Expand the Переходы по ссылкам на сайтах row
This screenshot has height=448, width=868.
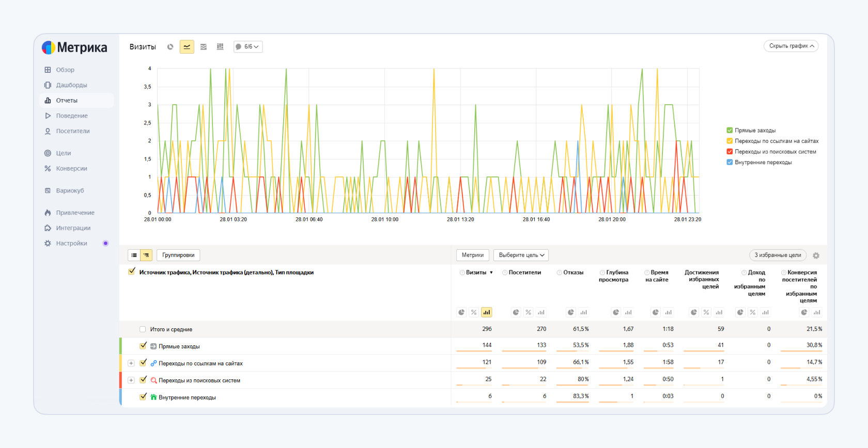click(x=131, y=363)
